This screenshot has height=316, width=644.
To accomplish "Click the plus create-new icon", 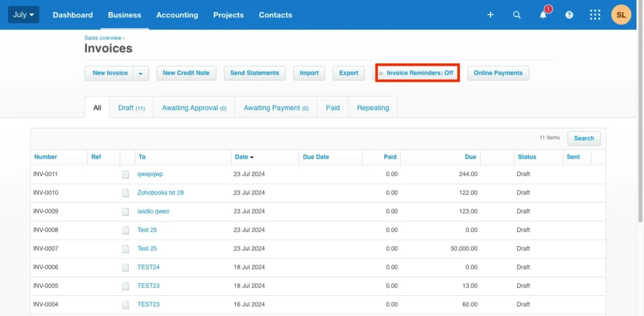I will point(490,15).
